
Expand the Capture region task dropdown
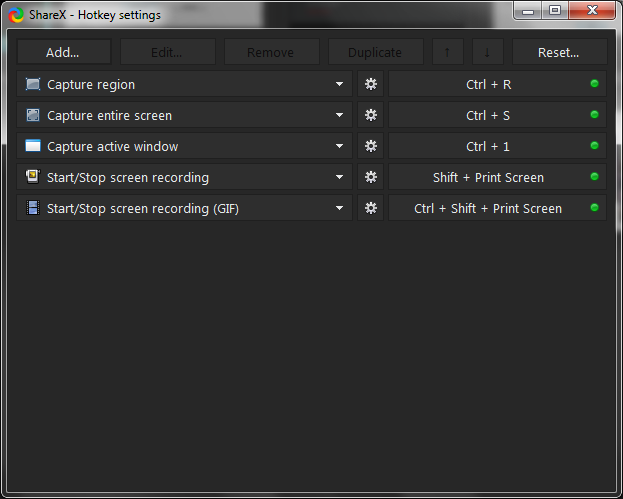tap(339, 84)
